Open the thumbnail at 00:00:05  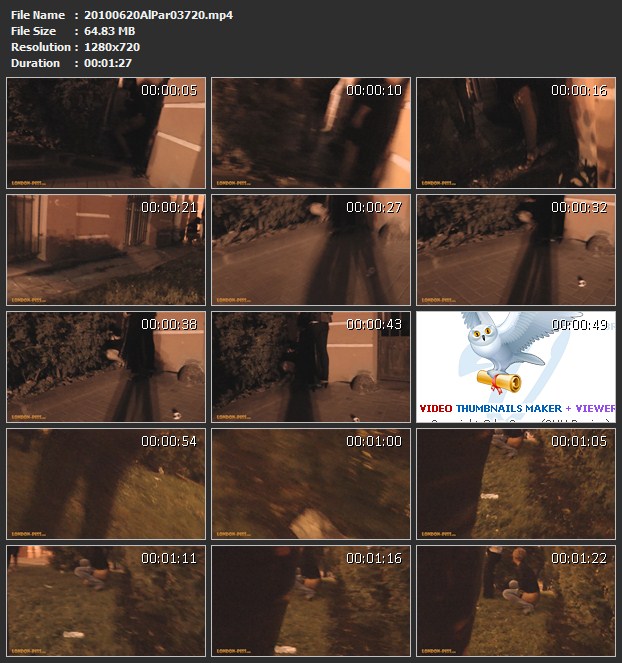106,133
